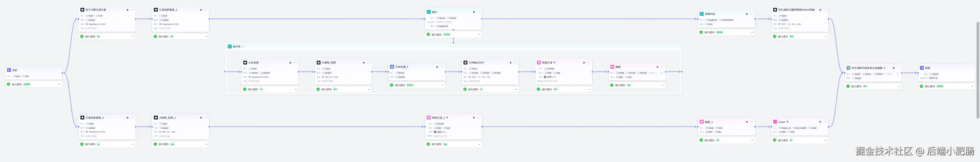Click the 循环 loop node icon
This screenshot has width=980, height=162.
click(429, 12)
